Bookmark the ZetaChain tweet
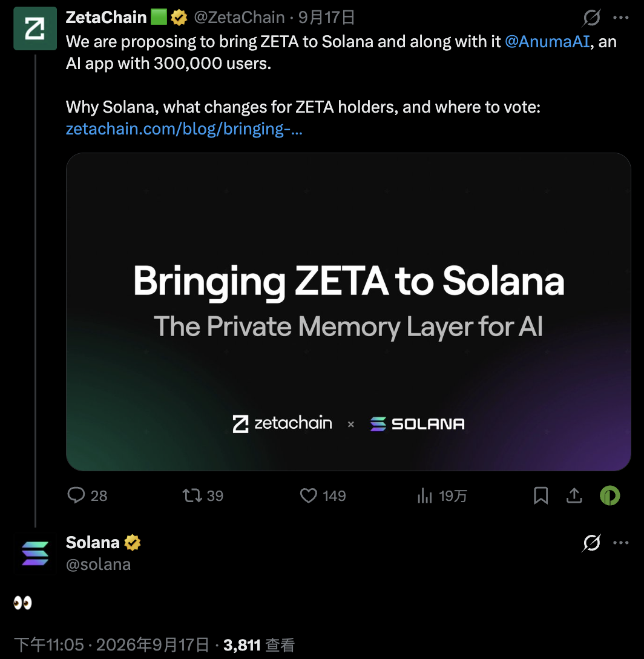 click(x=540, y=495)
